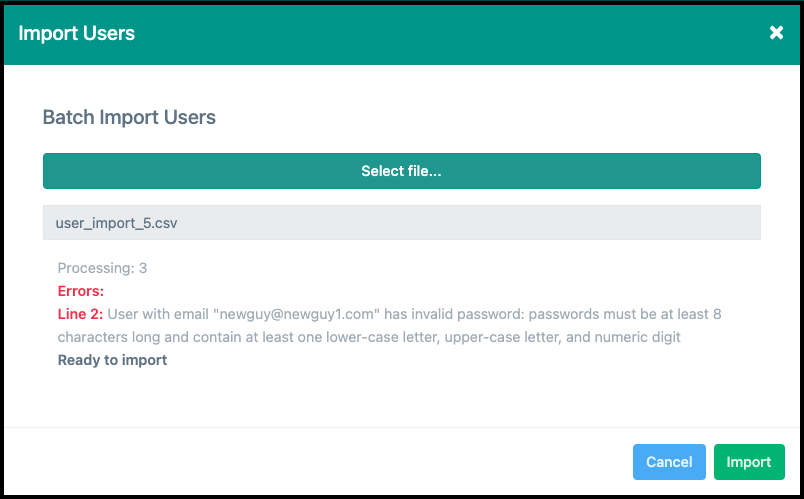804x499 pixels.
Task: Click the Select file... button
Action: 401,171
